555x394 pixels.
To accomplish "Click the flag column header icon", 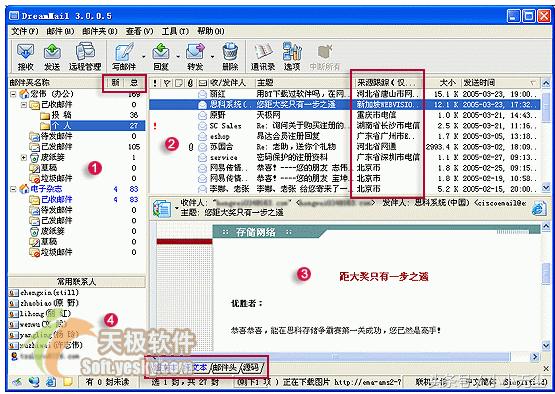I will point(167,83).
